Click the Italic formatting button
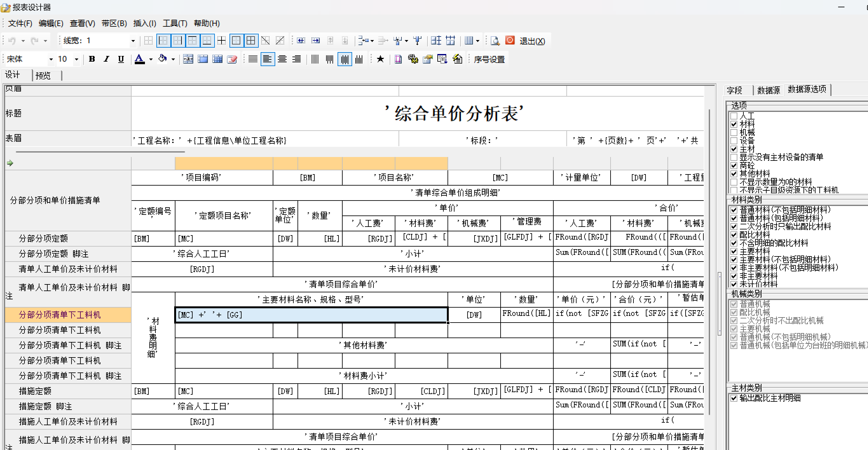The width and height of the screenshot is (868, 450). 106,59
